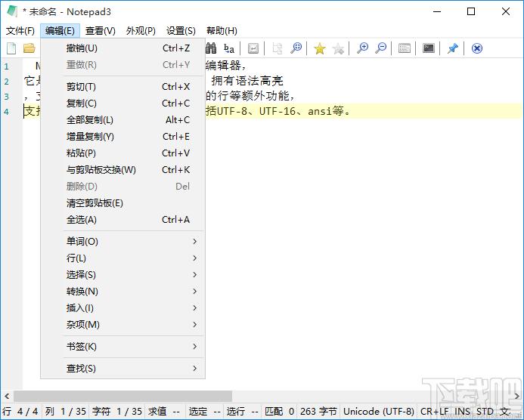Open the 外观(P) menu

tap(141, 31)
